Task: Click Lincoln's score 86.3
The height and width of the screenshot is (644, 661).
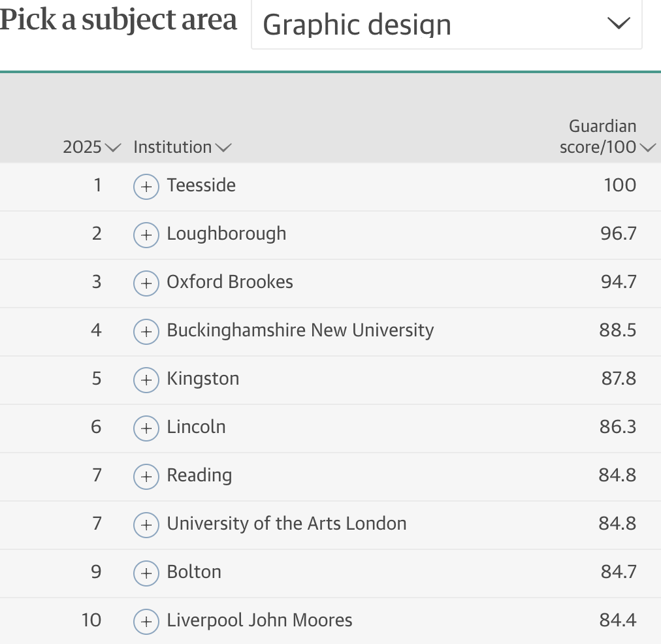Action: coord(618,427)
